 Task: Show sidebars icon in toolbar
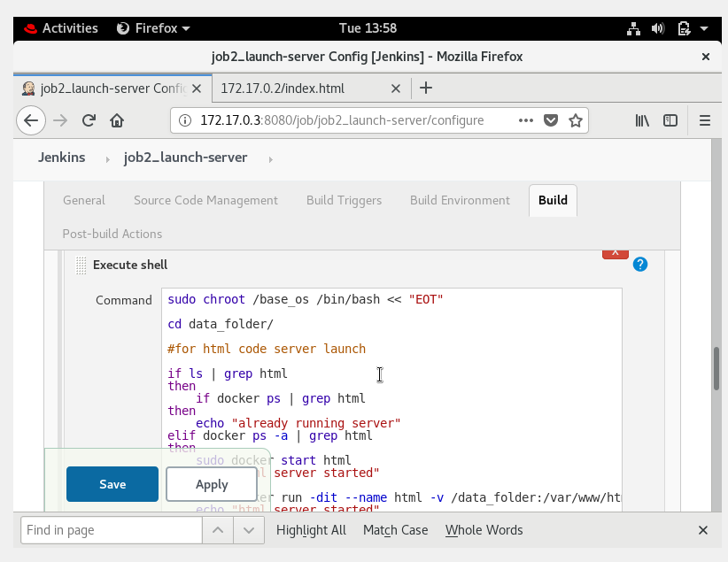click(x=670, y=120)
